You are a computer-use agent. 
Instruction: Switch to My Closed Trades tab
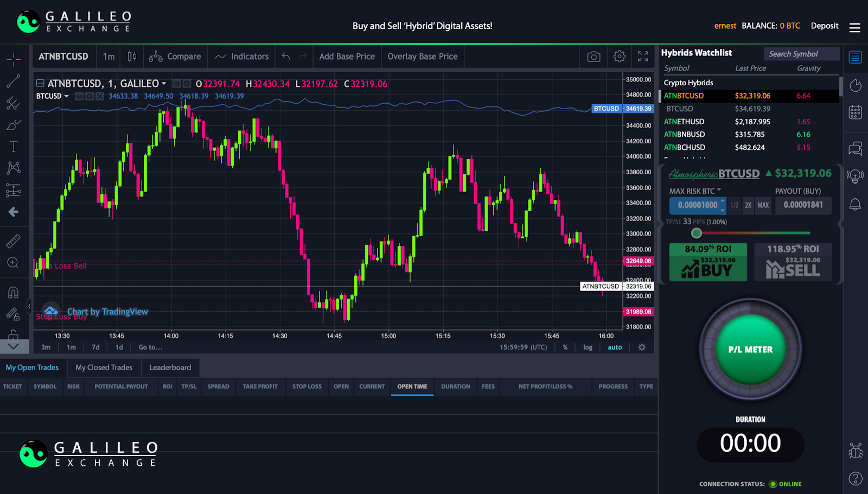click(104, 368)
